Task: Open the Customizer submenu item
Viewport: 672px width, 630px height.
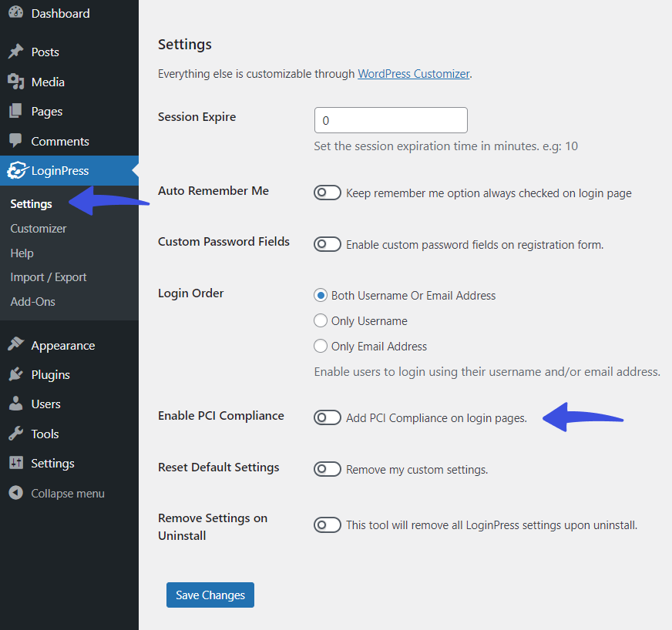Action: [38, 229]
